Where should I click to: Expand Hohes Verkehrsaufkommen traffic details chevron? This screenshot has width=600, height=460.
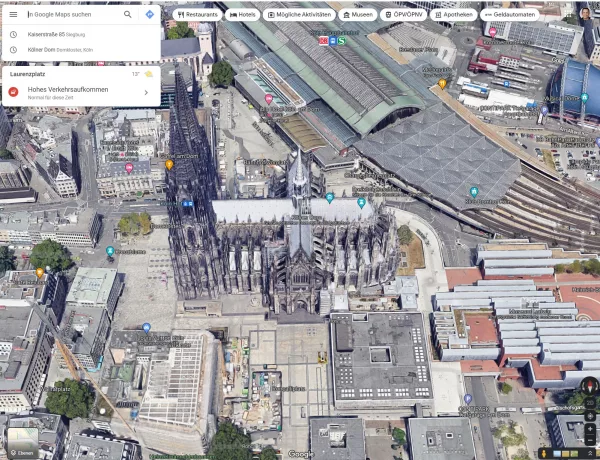(146, 93)
